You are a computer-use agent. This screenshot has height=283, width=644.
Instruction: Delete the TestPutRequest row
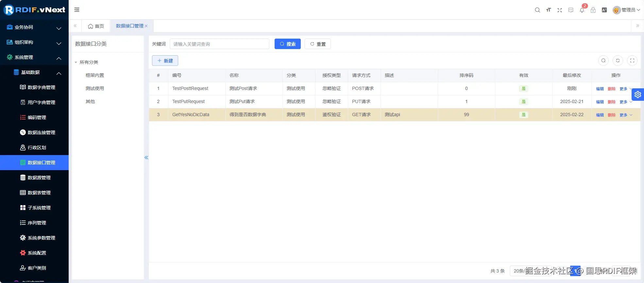[x=612, y=102]
